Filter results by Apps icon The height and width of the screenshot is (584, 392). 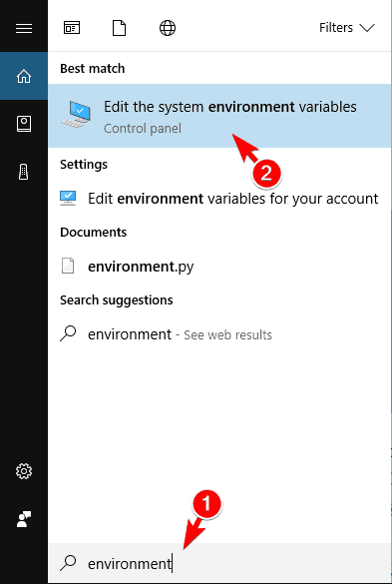point(72,28)
